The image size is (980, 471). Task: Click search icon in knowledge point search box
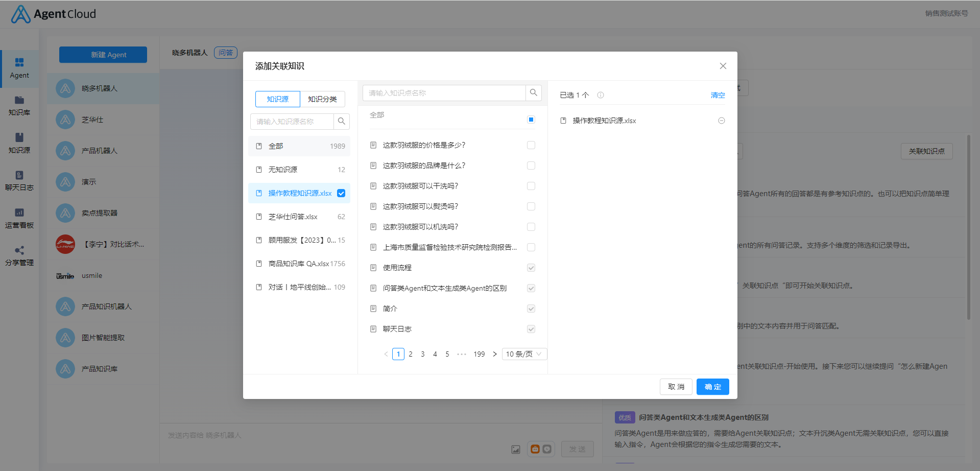534,92
